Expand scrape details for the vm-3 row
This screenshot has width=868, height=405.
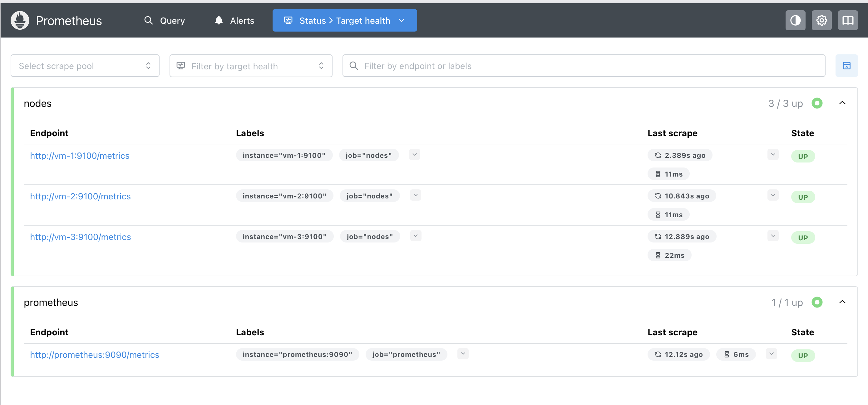pos(773,236)
